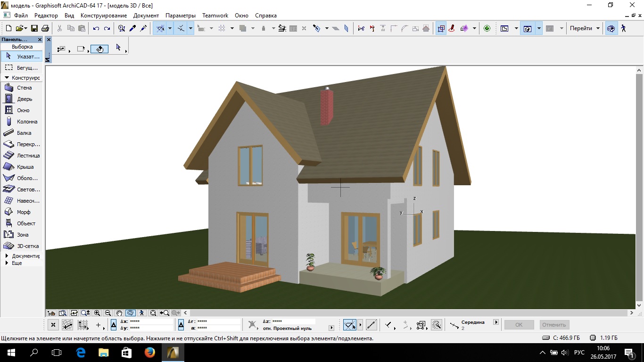644x362 pixels.
Task: Click the pan (hand) icon below viewport
Action: click(119, 313)
